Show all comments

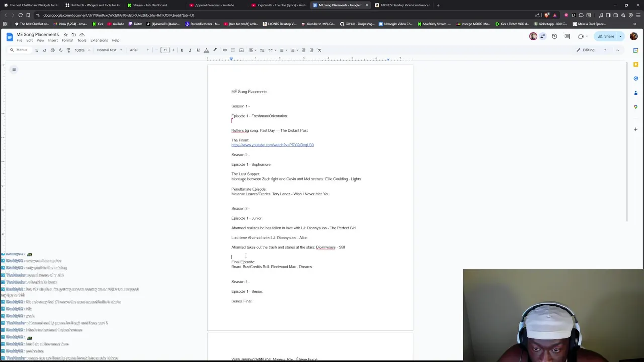coord(567,36)
